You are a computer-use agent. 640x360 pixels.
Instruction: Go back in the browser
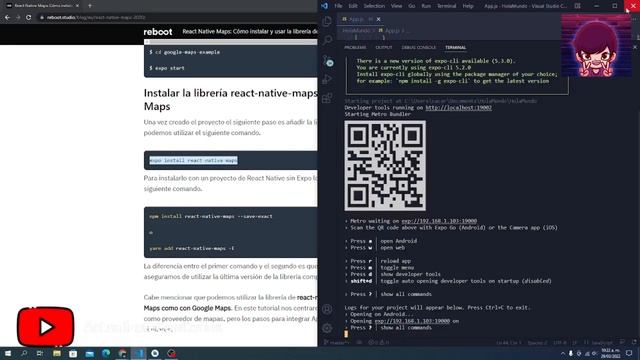7,18
